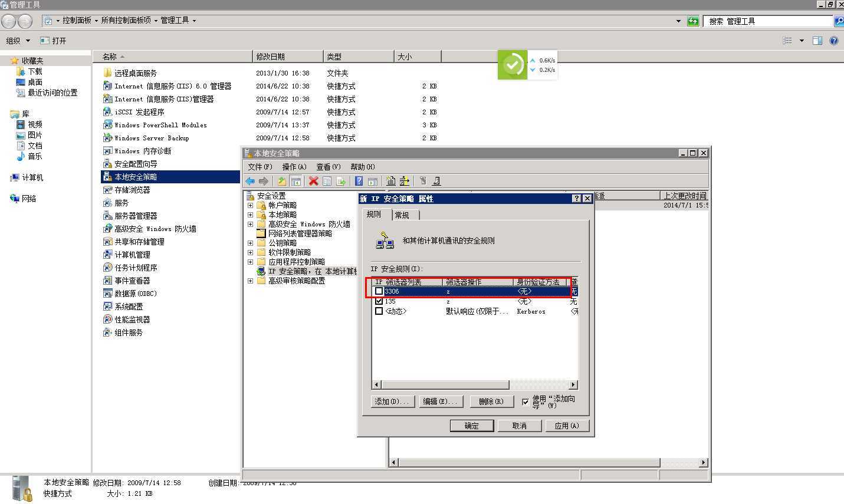Click the 添加(D)... button
Viewport: 844px width, 504px height.
(393, 401)
